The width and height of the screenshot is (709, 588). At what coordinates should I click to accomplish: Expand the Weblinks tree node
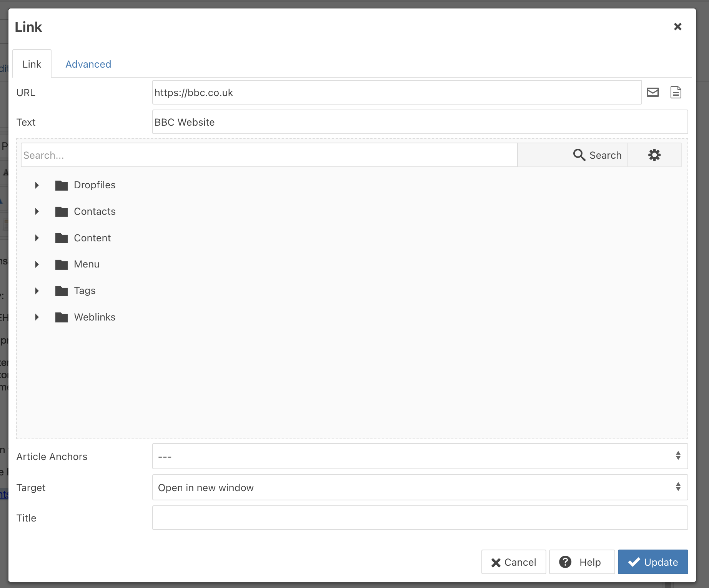37,317
